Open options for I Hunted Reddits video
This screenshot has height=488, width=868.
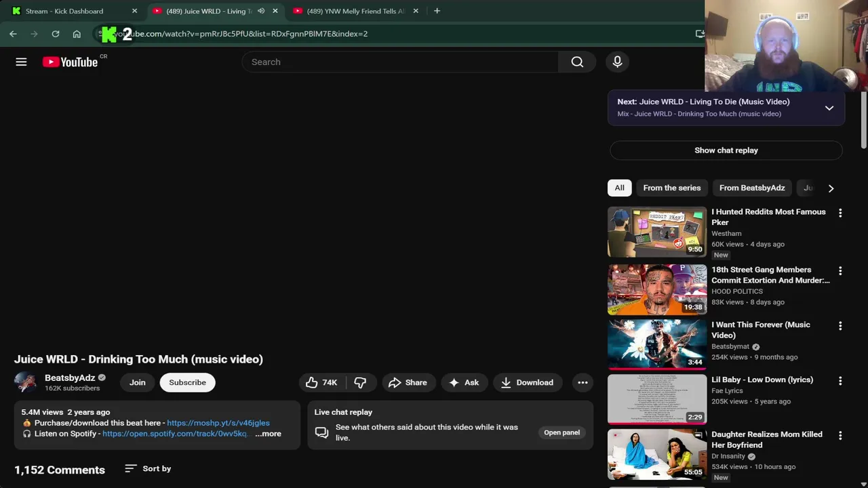click(x=840, y=213)
